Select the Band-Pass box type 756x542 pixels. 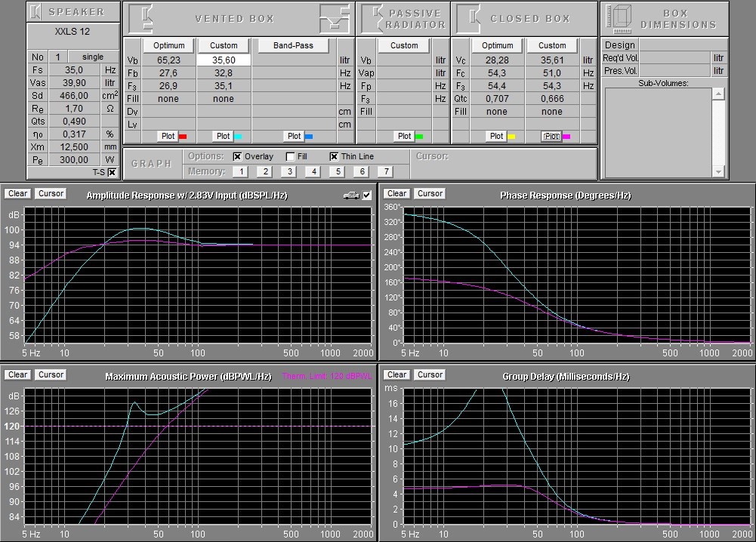click(x=294, y=45)
